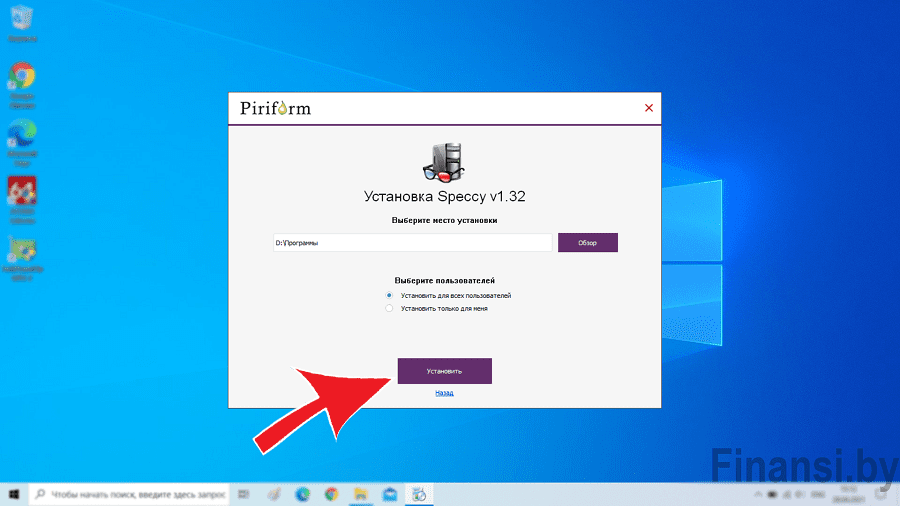The width and height of the screenshot is (900, 506).
Task: Select 'Установить для всех пользователей' radio option
Action: (389, 295)
